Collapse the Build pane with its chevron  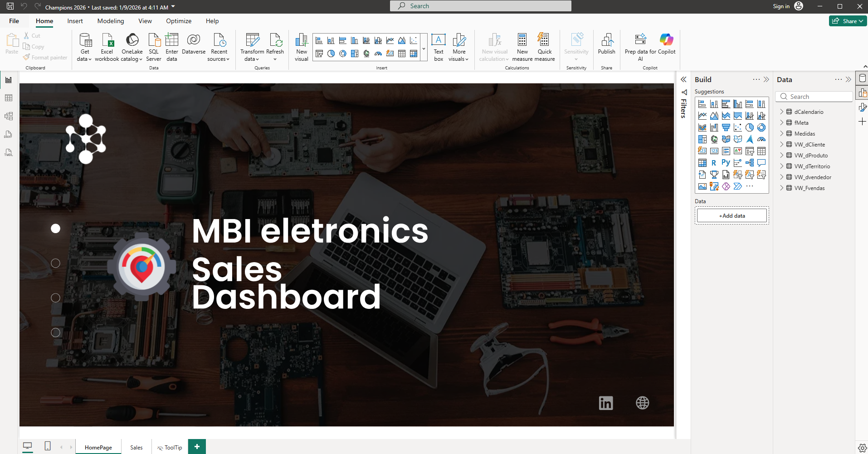[766, 79]
